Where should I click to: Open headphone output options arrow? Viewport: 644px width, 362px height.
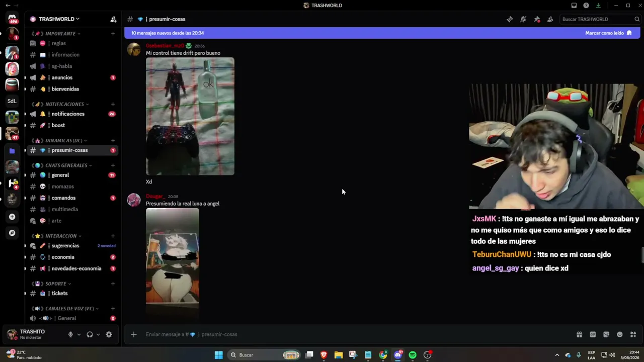98,334
